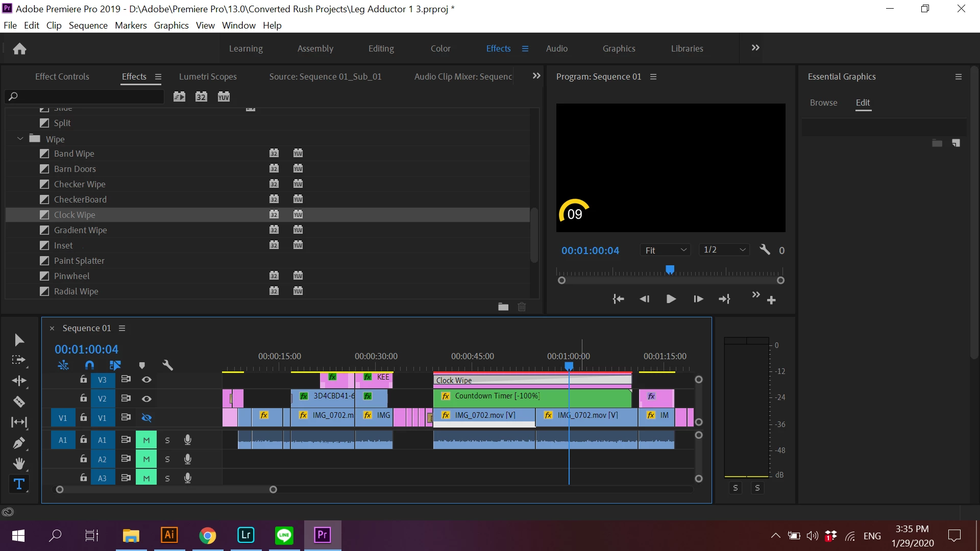The width and height of the screenshot is (980, 551).
Task: Step forward one frame
Action: 698,299
